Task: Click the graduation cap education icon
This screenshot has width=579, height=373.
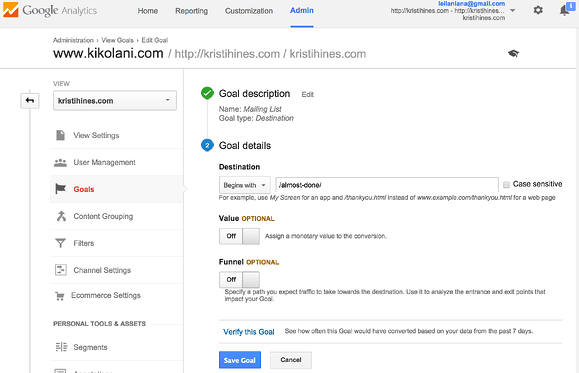Action: (x=513, y=54)
